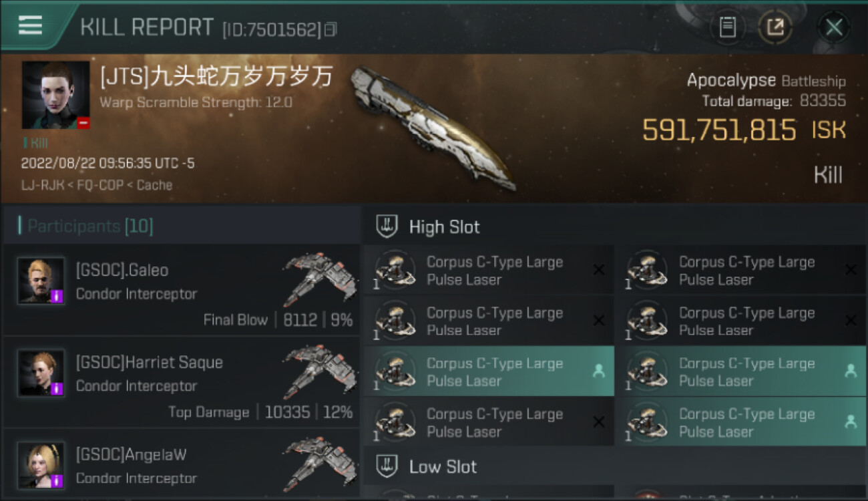The height and width of the screenshot is (501, 868).
Task: Expand the Participants [10] header
Action: coord(181,226)
